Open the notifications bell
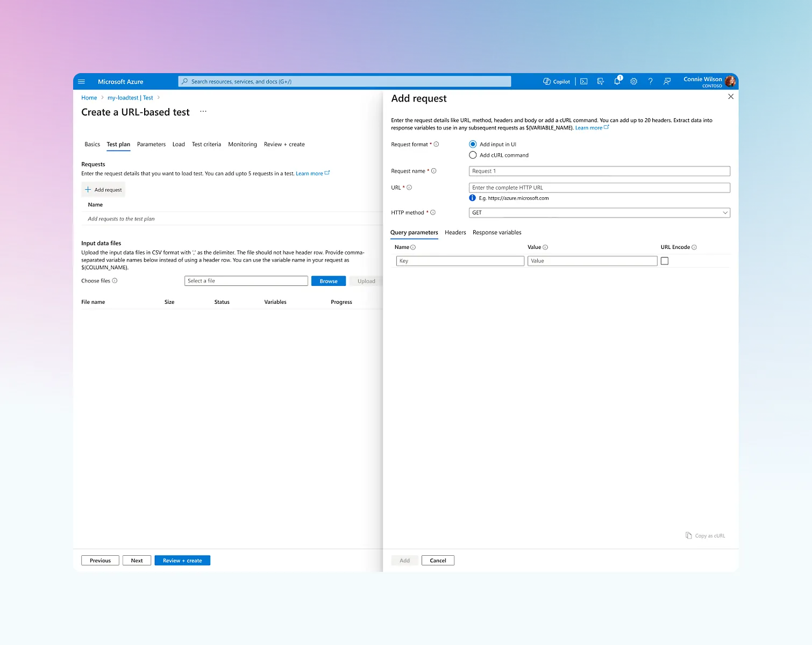812x645 pixels. click(617, 81)
